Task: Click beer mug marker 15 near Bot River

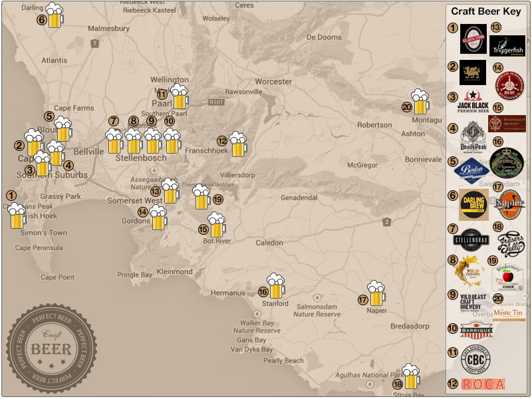Action: tap(217, 225)
